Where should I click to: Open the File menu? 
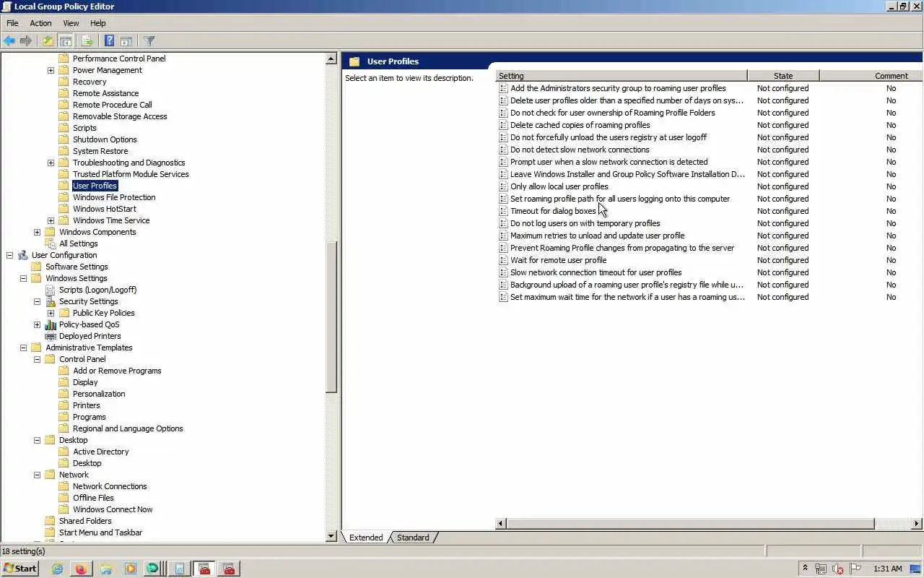pyautogui.click(x=12, y=23)
